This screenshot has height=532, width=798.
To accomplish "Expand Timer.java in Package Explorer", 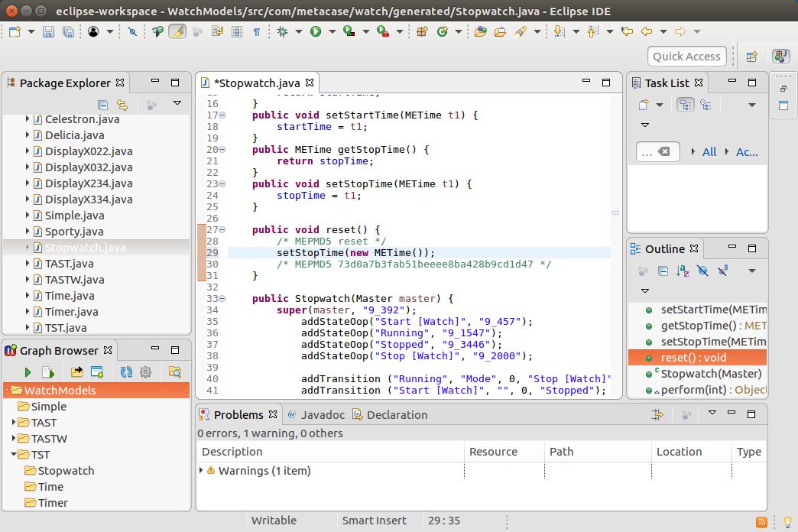I will point(28,312).
